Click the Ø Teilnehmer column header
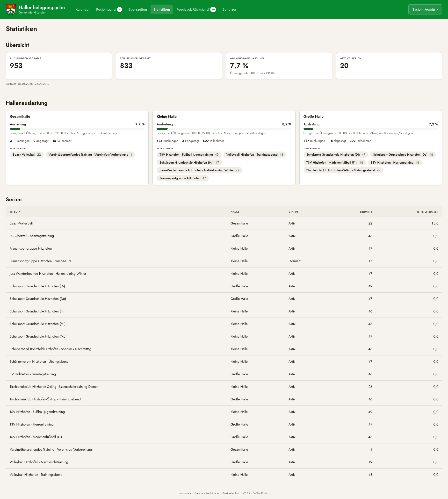Viewport: 448px width, 499px height. point(427,212)
